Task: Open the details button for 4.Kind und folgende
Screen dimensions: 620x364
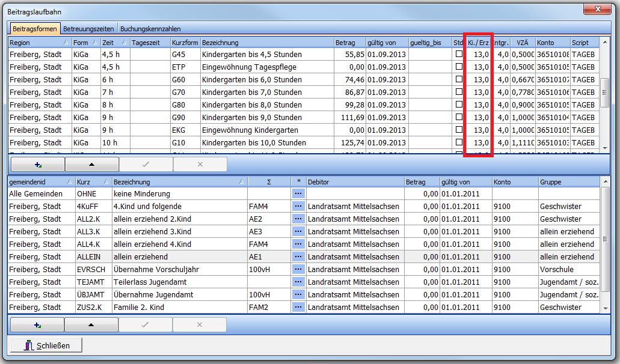Action: pos(298,207)
